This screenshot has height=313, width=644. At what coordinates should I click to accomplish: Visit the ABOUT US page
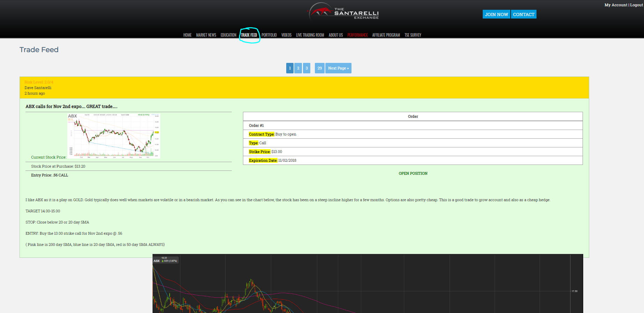click(x=336, y=35)
